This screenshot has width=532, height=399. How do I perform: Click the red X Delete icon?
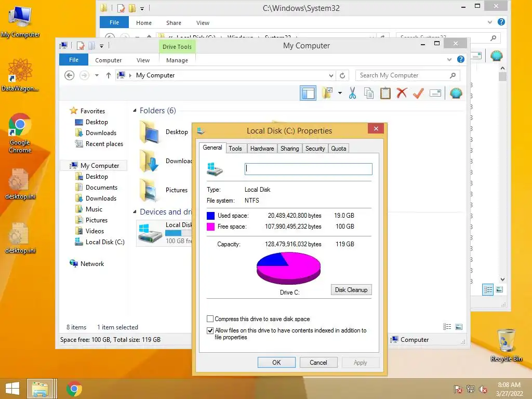(x=402, y=93)
